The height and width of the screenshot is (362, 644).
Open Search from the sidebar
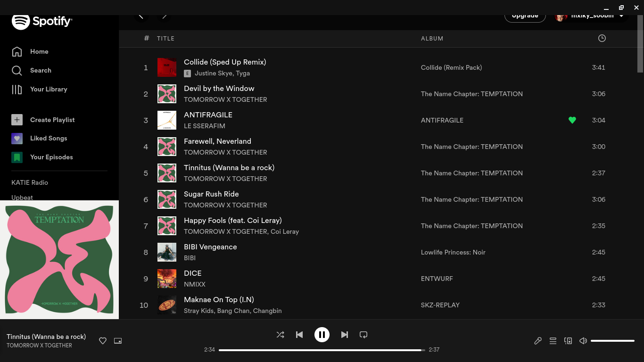coord(31,70)
